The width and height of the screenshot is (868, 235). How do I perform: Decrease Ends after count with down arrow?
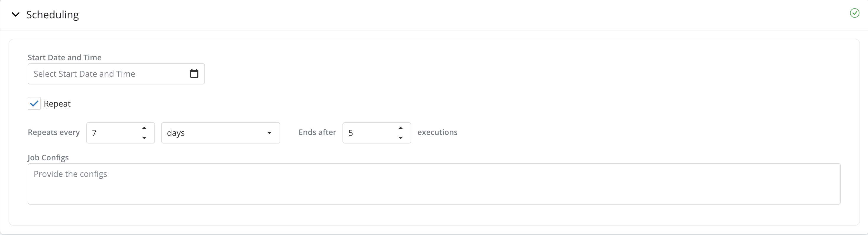point(401,138)
